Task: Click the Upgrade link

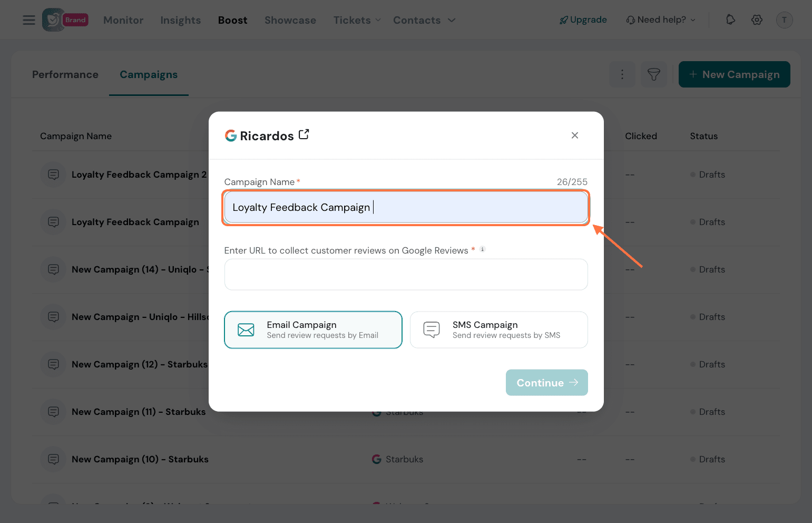Action: tap(583, 20)
